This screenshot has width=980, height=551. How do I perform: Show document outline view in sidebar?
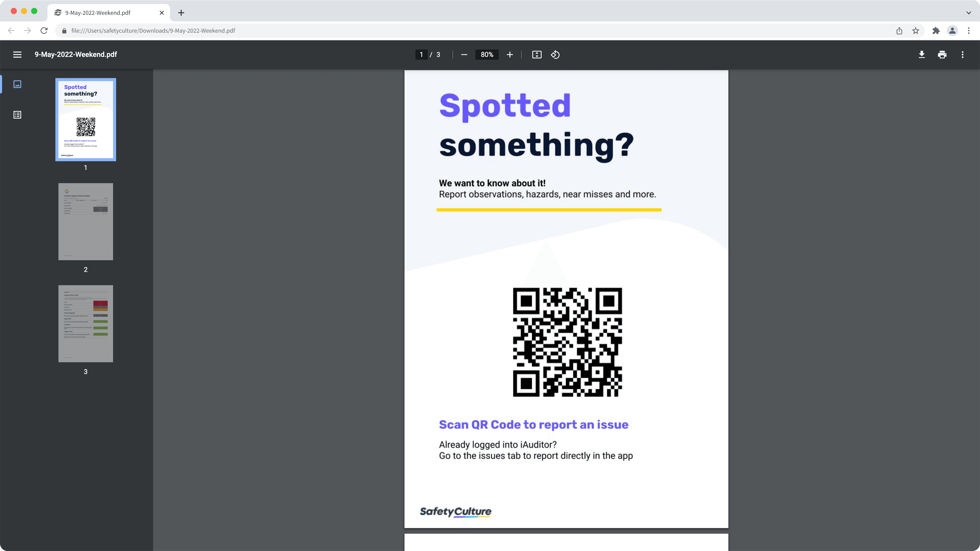17,115
